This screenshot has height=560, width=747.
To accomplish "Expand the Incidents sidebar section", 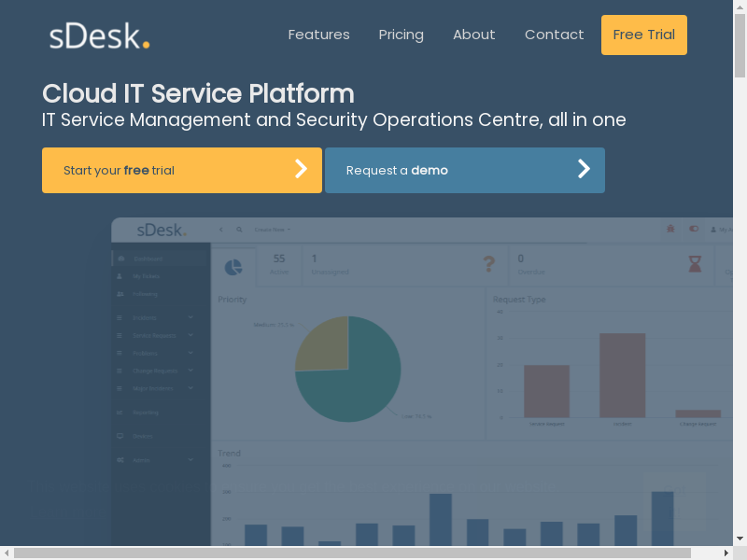I will coord(190,317).
